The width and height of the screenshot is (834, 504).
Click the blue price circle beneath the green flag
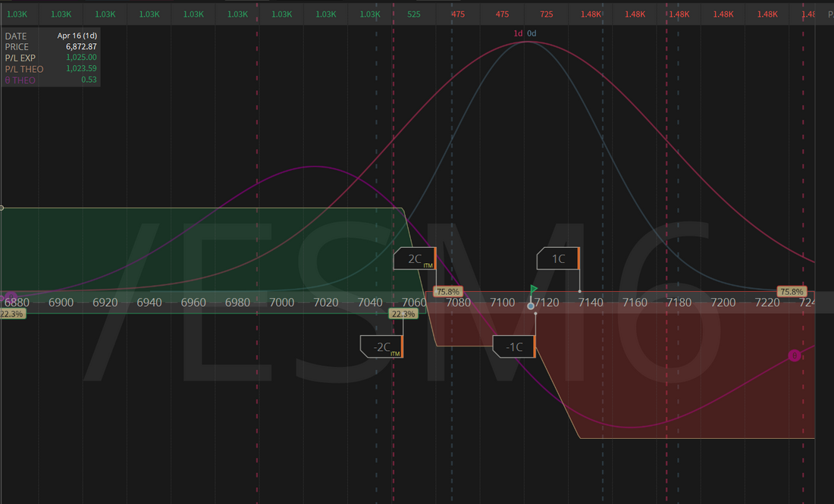click(x=531, y=305)
